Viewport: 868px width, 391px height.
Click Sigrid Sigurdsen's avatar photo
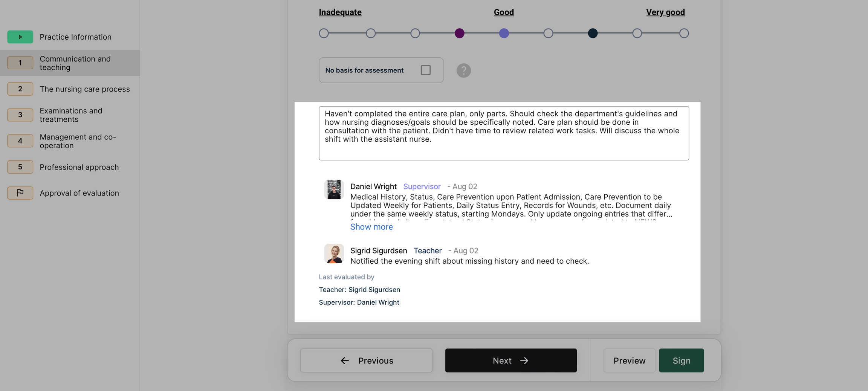click(334, 254)
